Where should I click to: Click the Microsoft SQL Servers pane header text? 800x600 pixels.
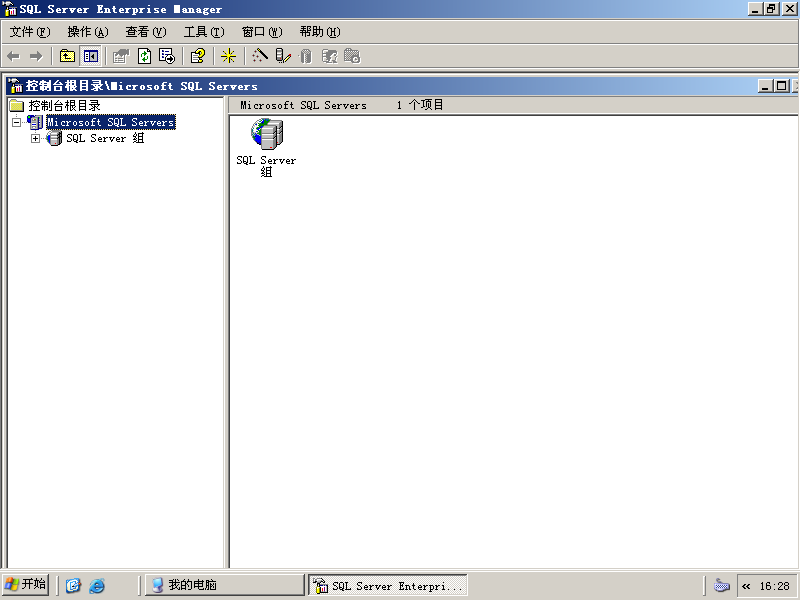pyautogui.click(x=304, y=105)
